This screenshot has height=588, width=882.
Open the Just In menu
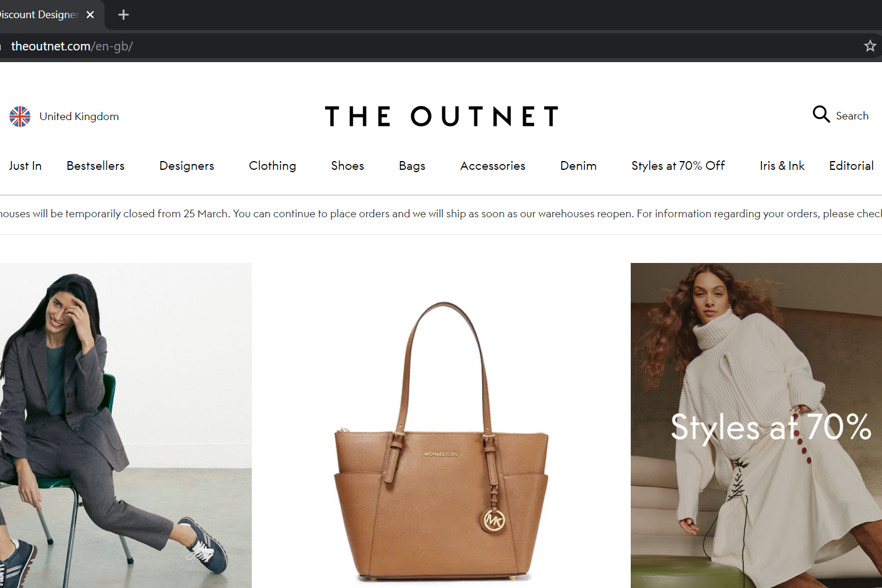pos(25,166)
